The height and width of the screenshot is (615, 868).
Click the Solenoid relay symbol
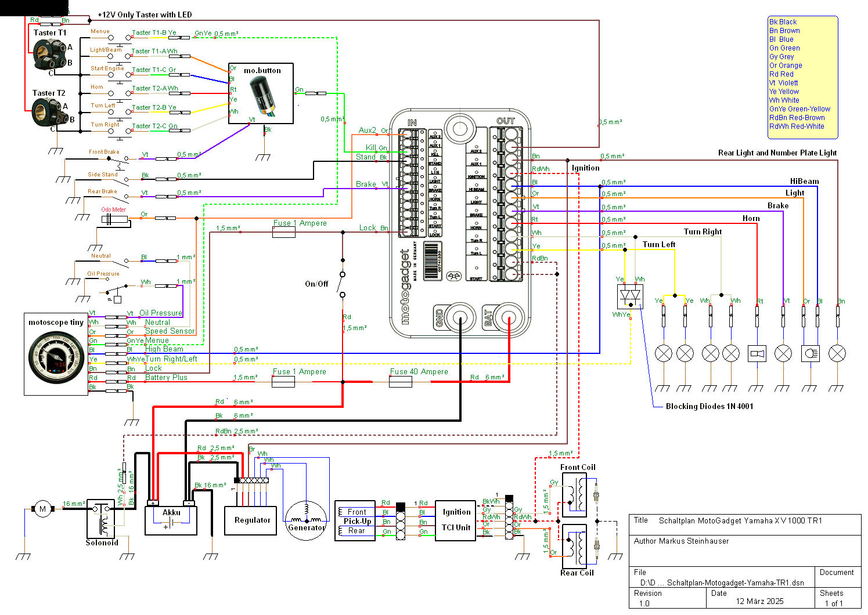pyautogui.click(x=101, y=520)
